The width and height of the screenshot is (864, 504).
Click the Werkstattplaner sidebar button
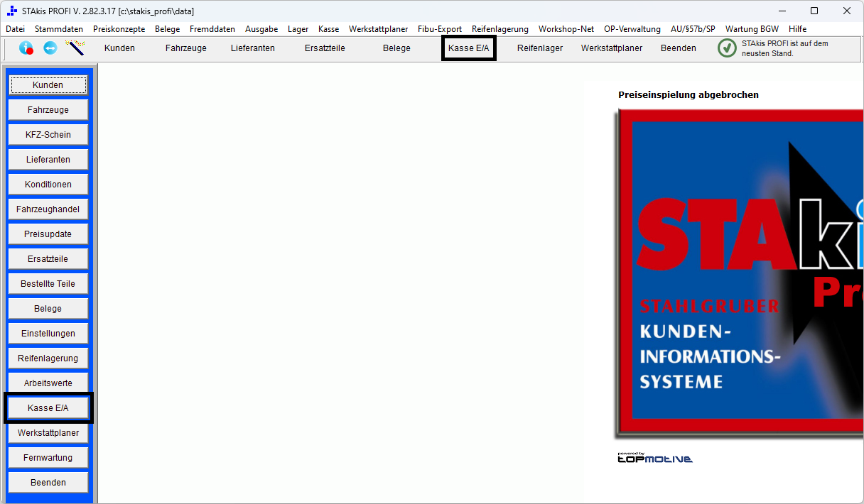pyautogui.click(x=48, y=433)
